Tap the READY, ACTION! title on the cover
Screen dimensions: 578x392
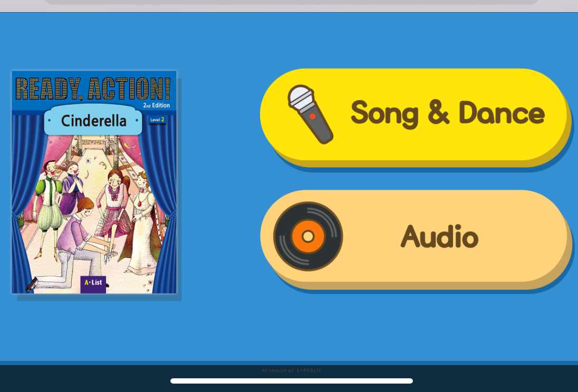tap(93, 89)
